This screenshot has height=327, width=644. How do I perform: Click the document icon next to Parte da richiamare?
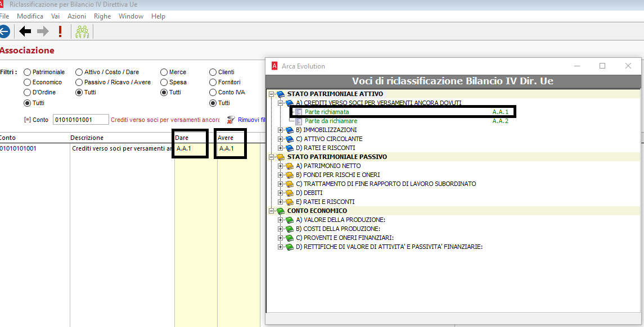299,121
